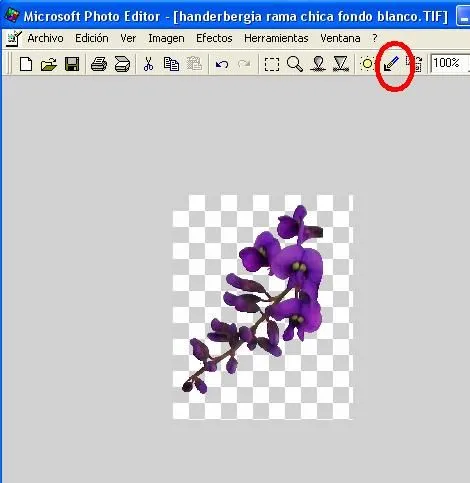
Task: Open the Ver menu
Action: [128, 38]
